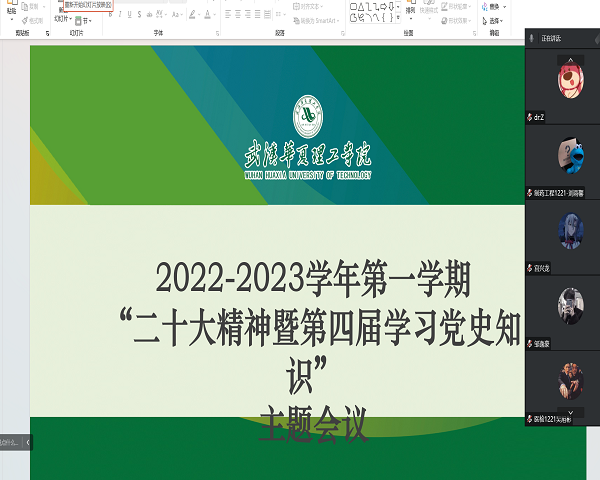Select the elbow arrow connector shape
This screenshot has height=480, width=600.
click(376, 7)
